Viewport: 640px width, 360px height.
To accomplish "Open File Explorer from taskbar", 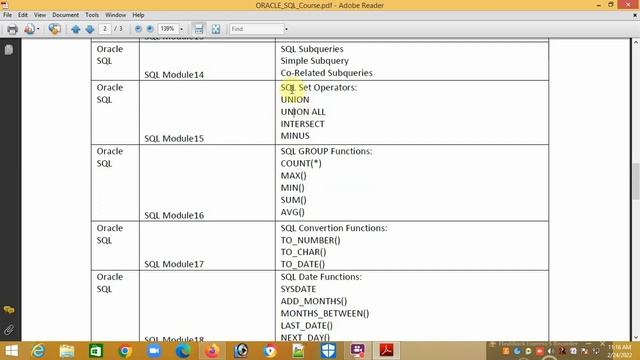I will [67, 351].
